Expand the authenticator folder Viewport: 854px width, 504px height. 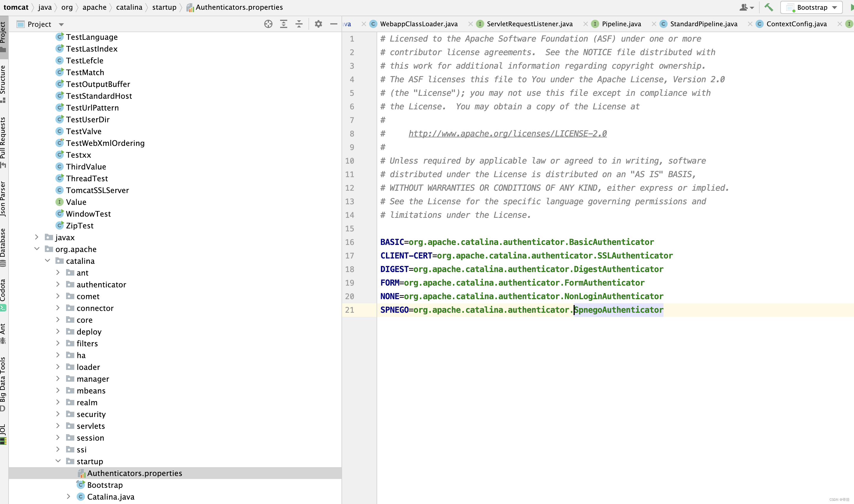coord(58,284)
